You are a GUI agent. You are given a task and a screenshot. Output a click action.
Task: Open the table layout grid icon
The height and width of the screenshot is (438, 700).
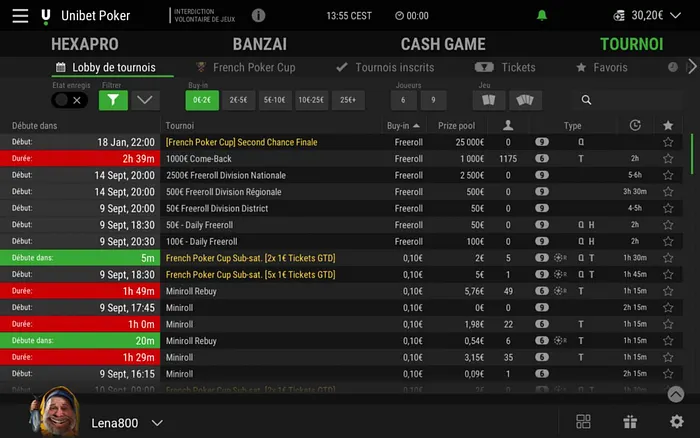583,421
